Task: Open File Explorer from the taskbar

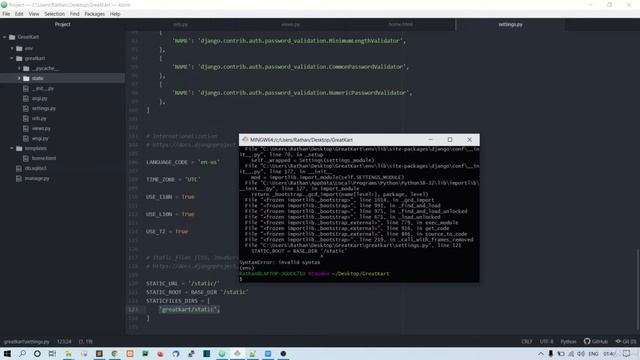Action: 68,354
